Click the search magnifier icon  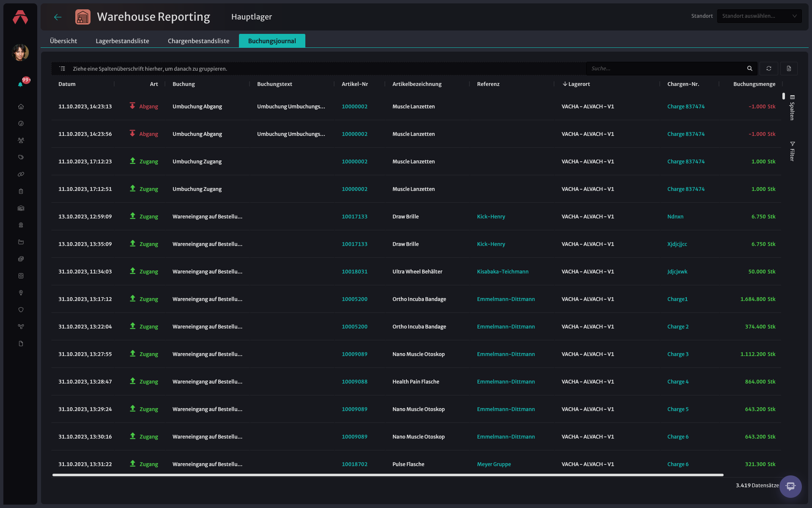(x=749, y=69)
